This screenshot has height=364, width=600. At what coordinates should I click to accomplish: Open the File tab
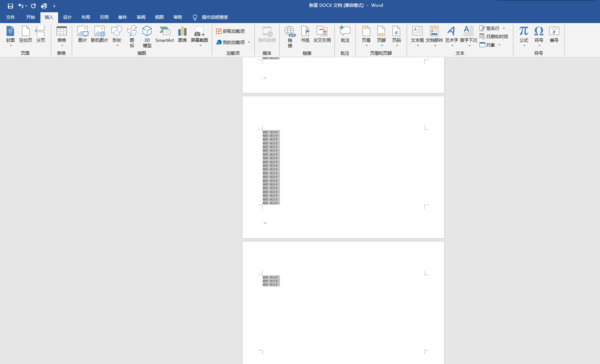(x=10, y=17)
